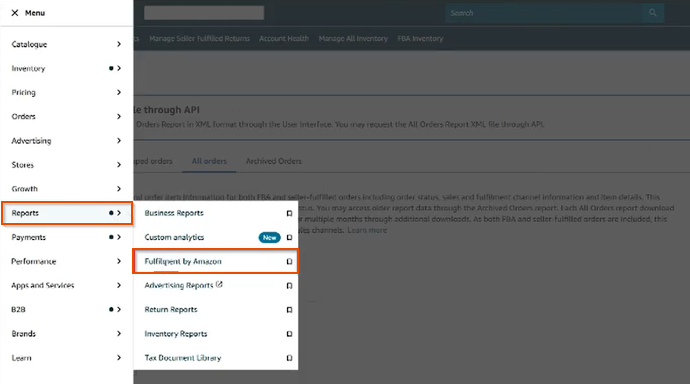Open Inventory Reports from submenu
The height and width of the screenshot is (384, 690).
tap(176, 334)
